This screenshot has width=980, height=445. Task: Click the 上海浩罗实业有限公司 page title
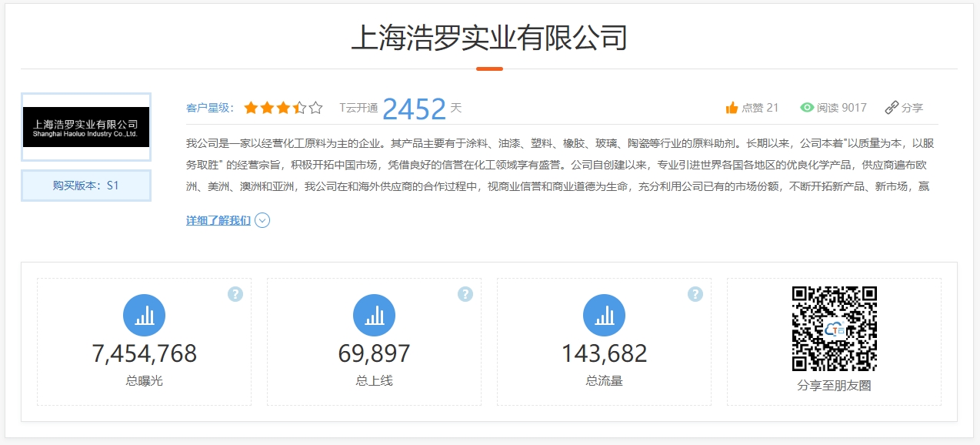(x=489, y=37)
